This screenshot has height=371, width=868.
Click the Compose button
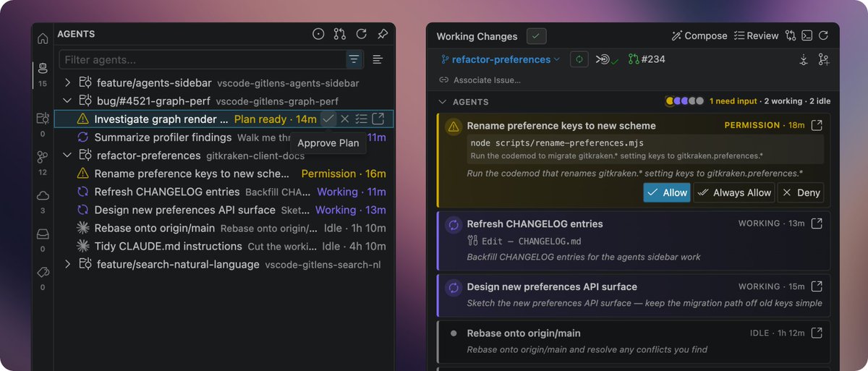pos(699,35)
